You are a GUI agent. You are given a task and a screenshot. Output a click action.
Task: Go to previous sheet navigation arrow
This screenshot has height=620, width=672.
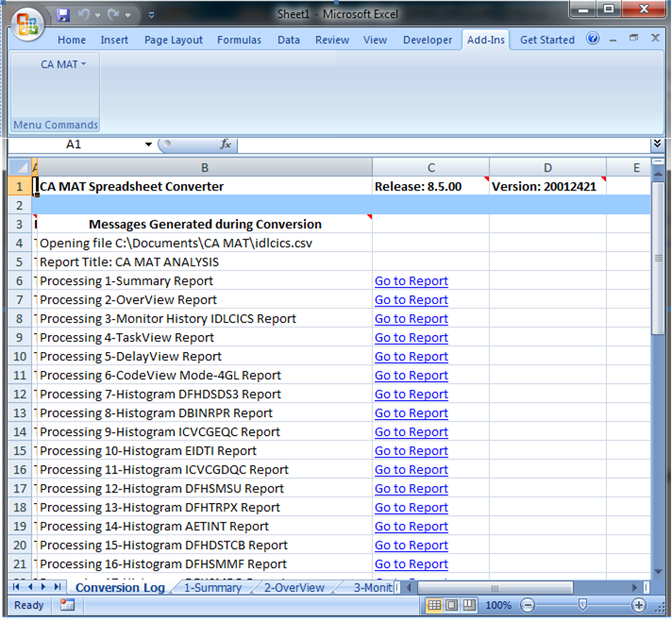[30, 587]
